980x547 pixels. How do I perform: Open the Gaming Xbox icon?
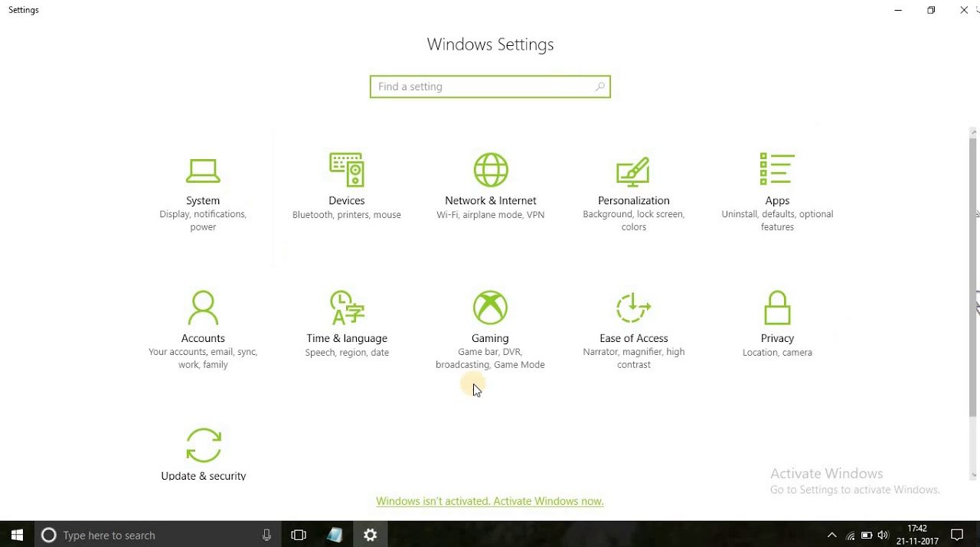[490, 308]
